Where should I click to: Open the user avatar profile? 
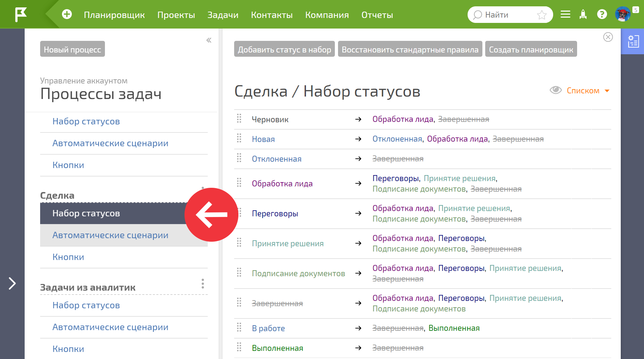coord(623,14)
